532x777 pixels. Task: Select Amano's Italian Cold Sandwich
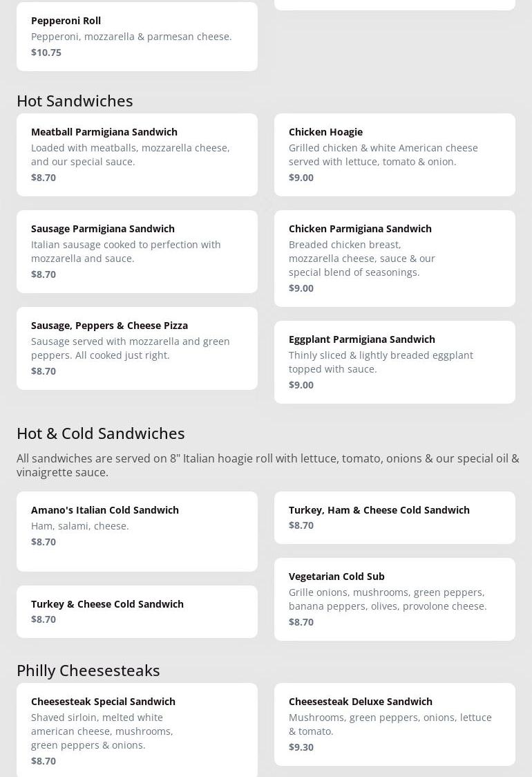pyautogui.click(x=137, y=531)
